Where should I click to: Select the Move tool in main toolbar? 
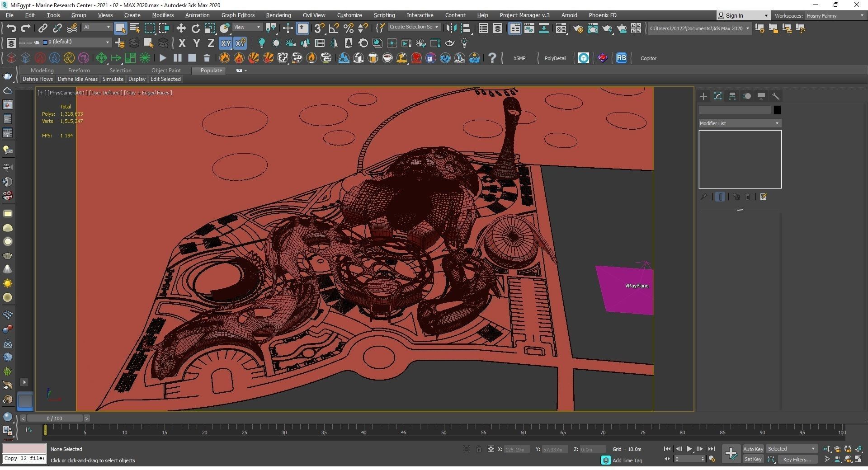coord(181,28)
